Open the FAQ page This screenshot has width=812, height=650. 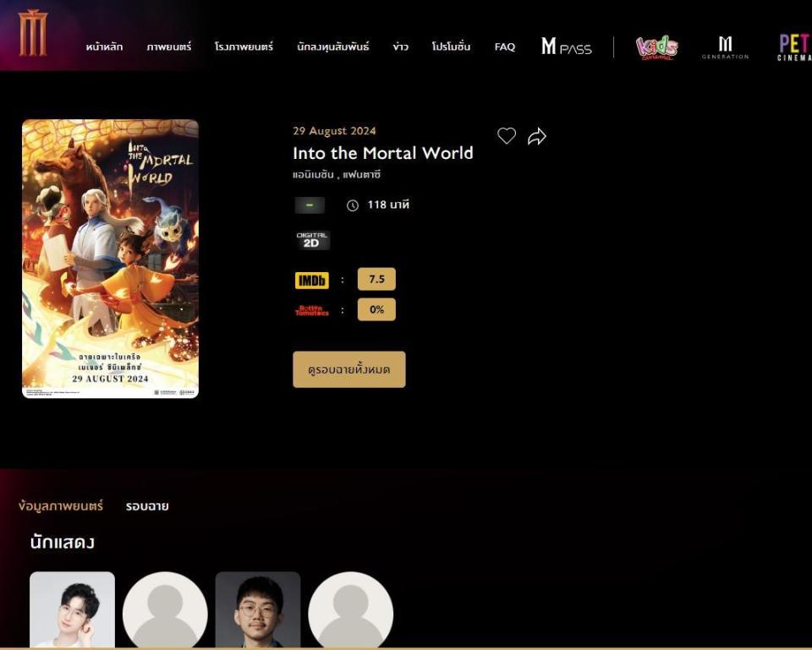(x=504, y=48)
